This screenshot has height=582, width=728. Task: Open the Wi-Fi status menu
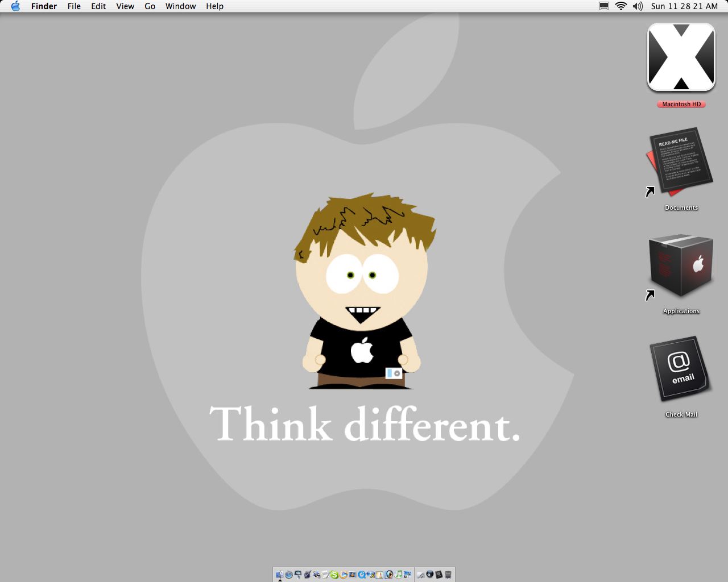click(621, 6)
